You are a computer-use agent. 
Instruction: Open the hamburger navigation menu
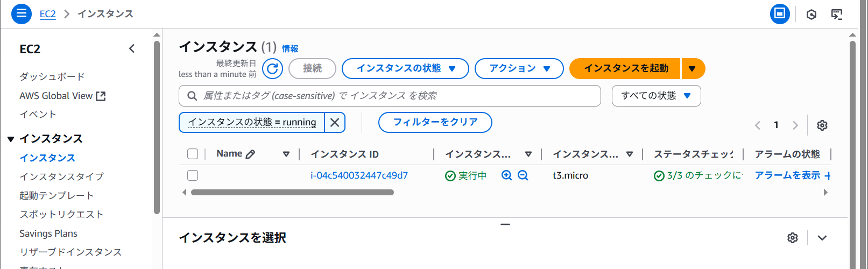[x=22, y=13]
